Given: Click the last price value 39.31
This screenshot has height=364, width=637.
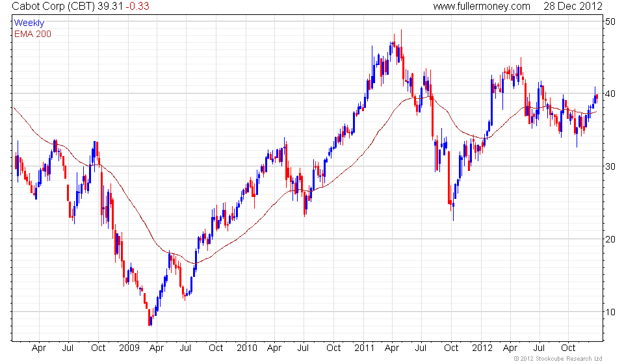Looking at the screenshot, I should [110, 6].
